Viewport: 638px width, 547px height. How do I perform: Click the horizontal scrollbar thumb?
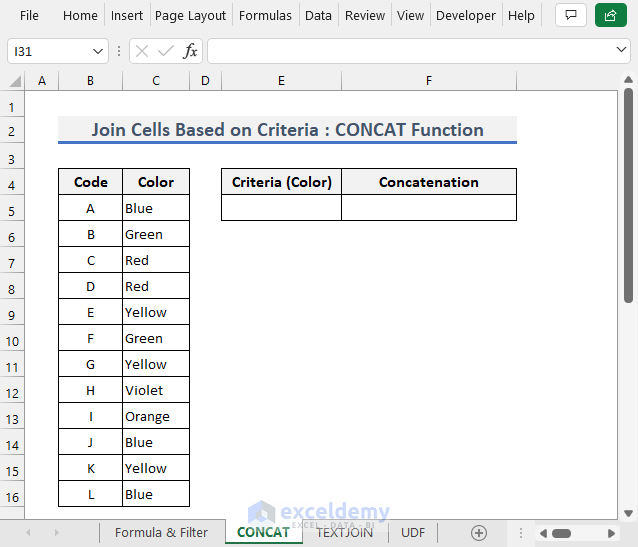click(561, 533)
